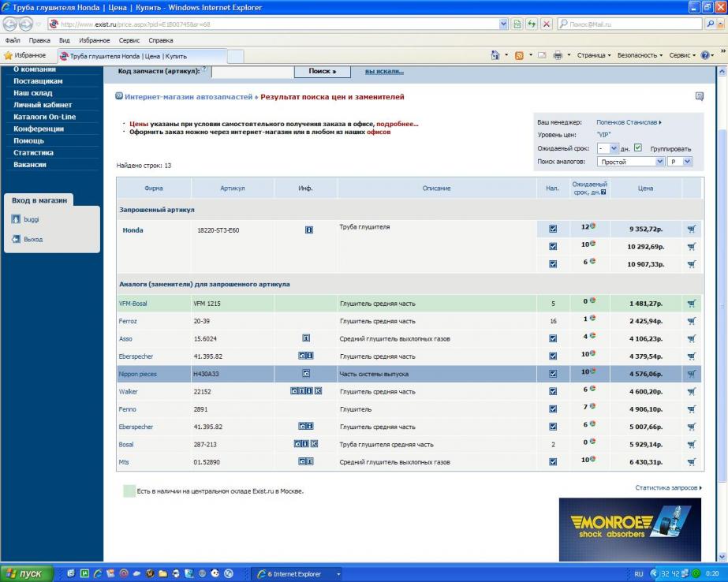Refresh the page using the address bar icon
728x582 pixels.
(532, 24)
